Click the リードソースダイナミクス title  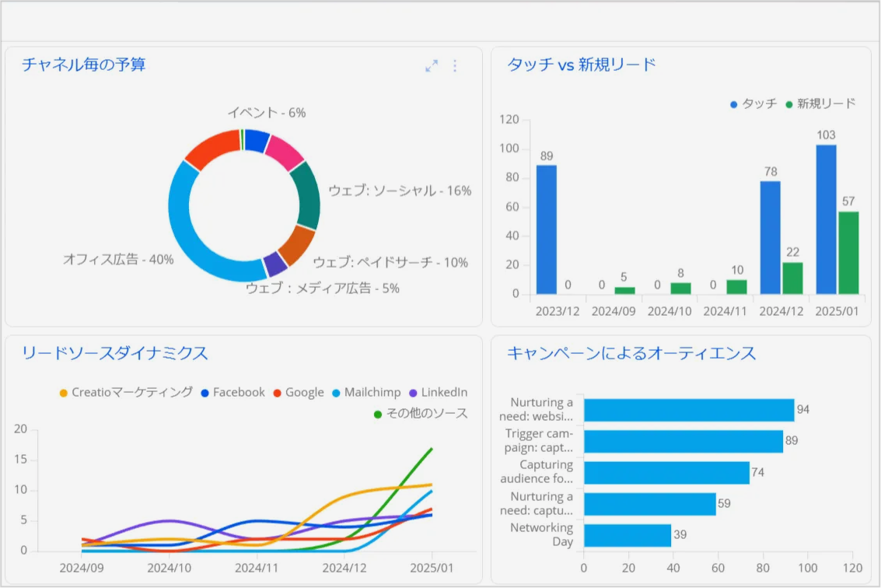115,354
